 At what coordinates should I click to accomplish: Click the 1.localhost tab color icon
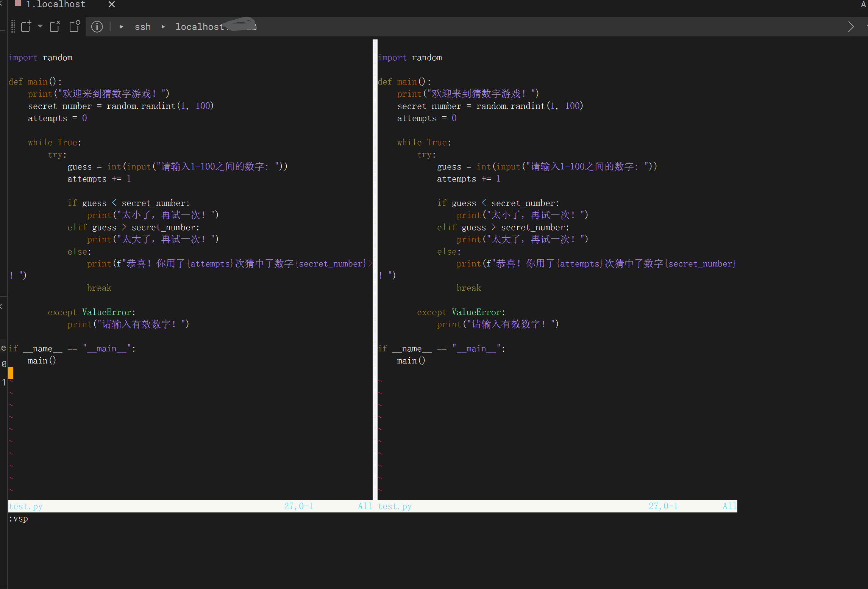18,4
